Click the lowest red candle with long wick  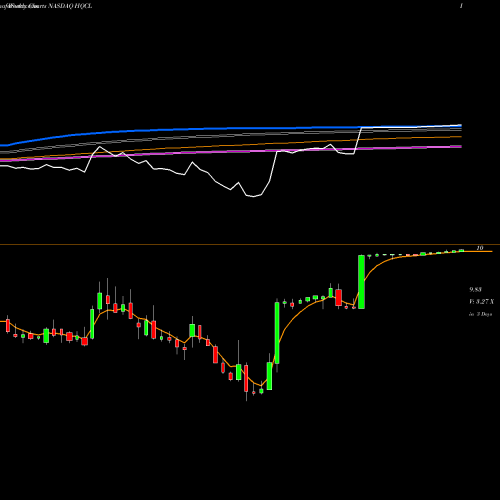click(x=246, y=378)
